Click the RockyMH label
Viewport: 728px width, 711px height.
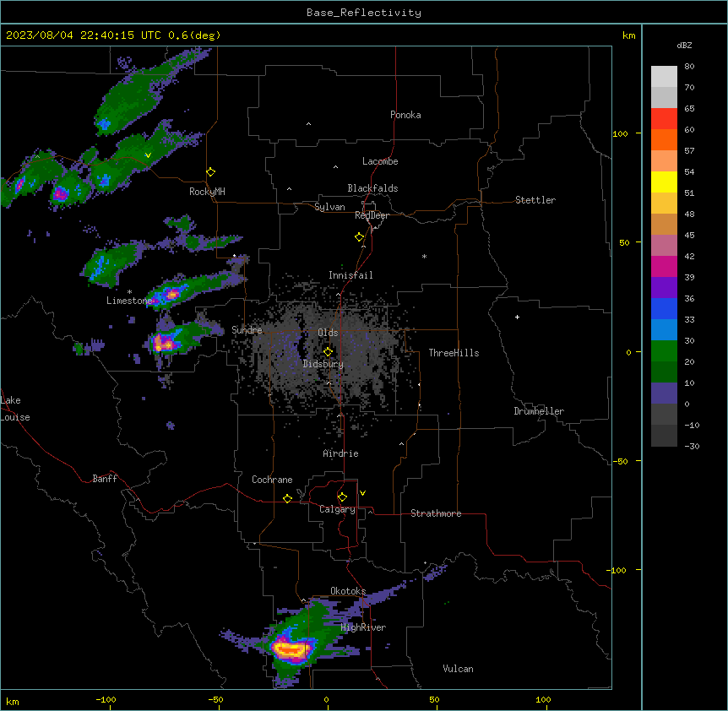(x=207, y=192)
